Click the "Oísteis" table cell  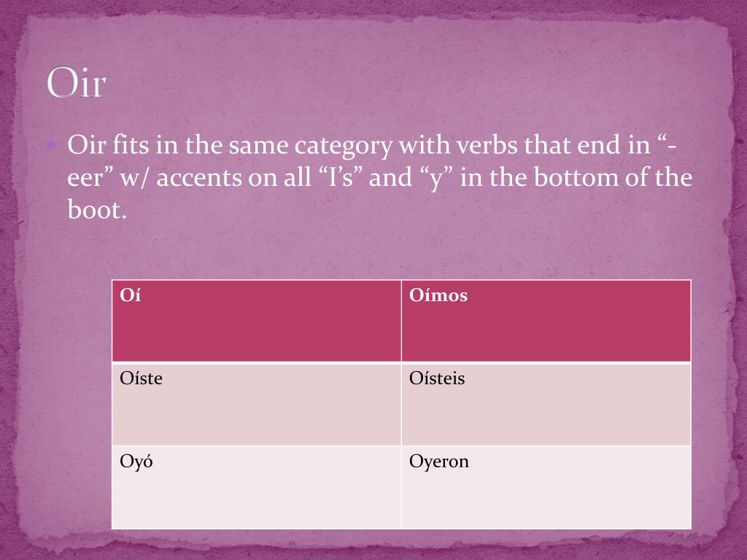pyautogui.click(x=546, y=404)
